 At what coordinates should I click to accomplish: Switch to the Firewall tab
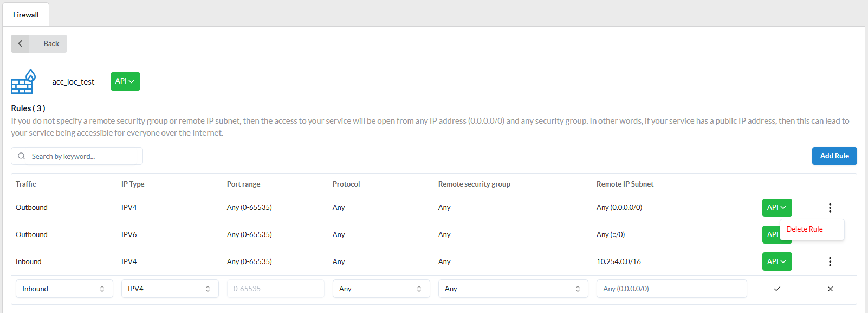click(x=26, y=15)
